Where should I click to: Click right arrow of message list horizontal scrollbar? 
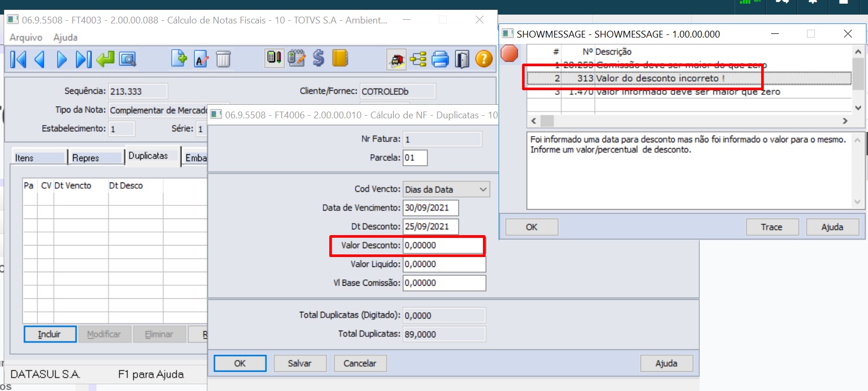click(845, 121)
